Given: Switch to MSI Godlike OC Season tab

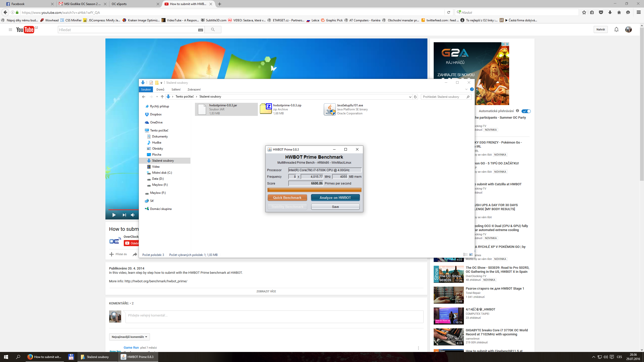Looking at the screenshot, I should (83, 4).
